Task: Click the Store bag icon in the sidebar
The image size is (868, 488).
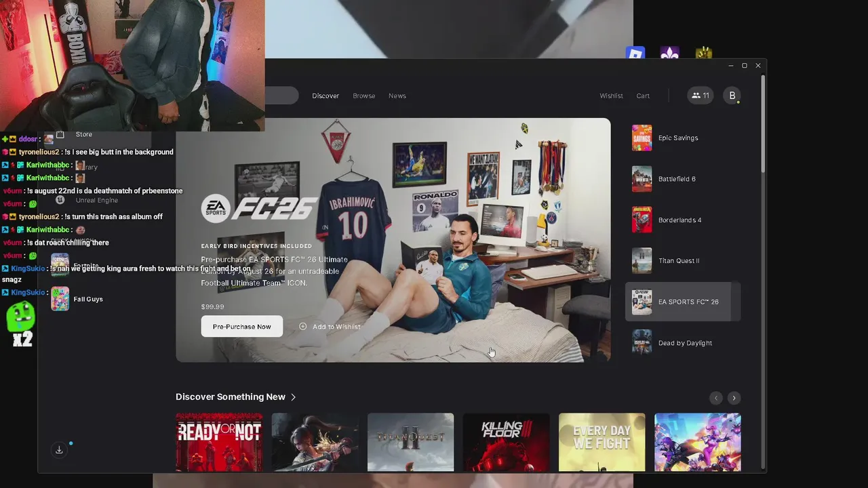Action: [x=60, y=134]
